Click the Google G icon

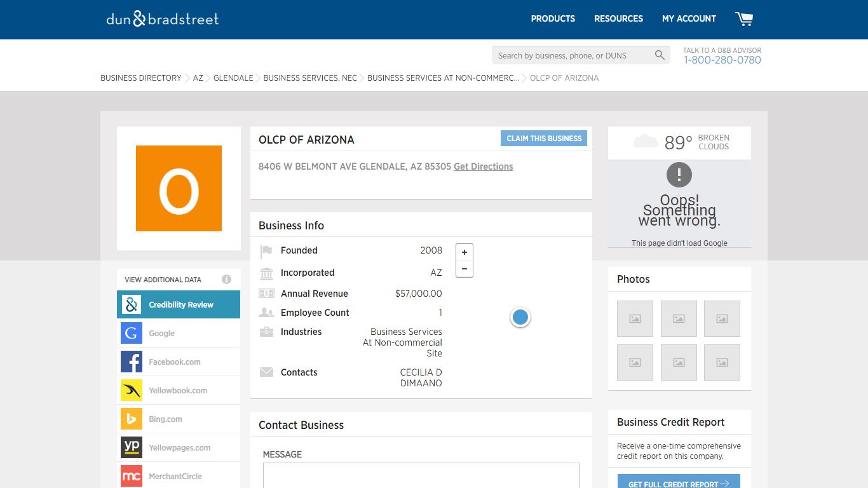(132, 333)
